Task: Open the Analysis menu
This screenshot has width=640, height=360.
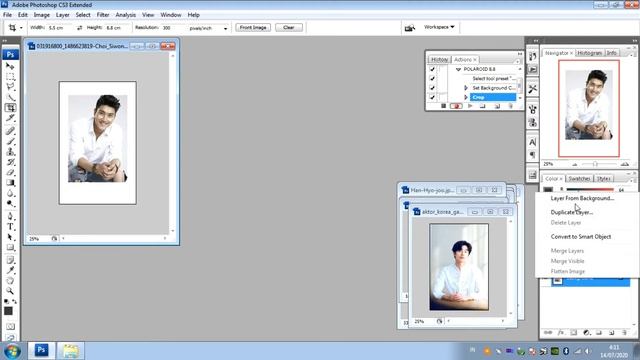Action: [x=126, y=15]
